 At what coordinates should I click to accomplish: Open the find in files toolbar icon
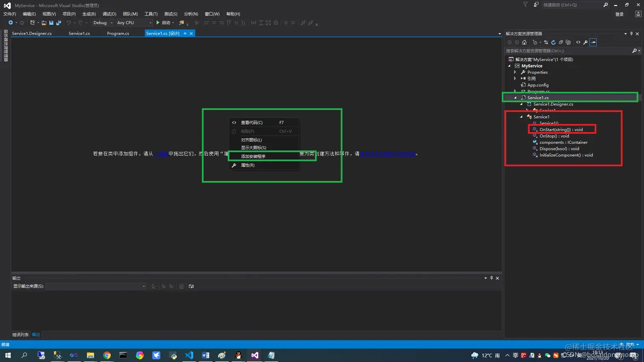(182, 23)
